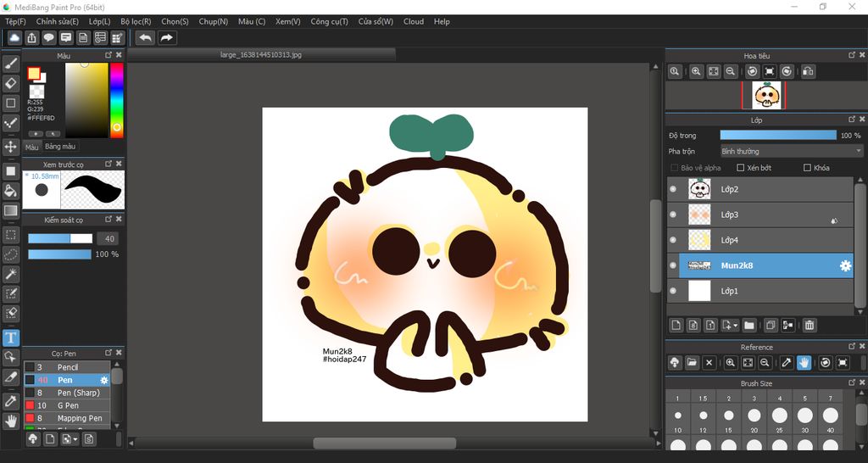Open the Pha trộn blend mode dropdown
The height and width of the screenshot is (463, 868).
point(792,151)
